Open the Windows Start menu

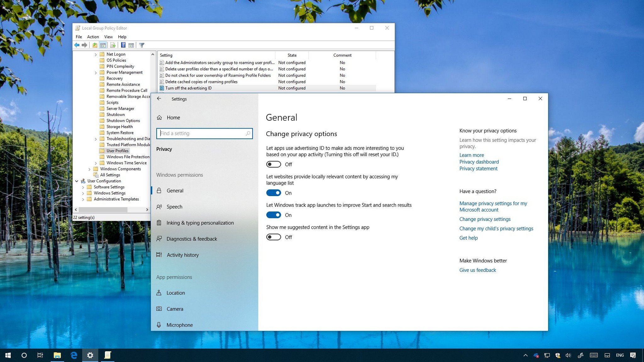(8, 355)
